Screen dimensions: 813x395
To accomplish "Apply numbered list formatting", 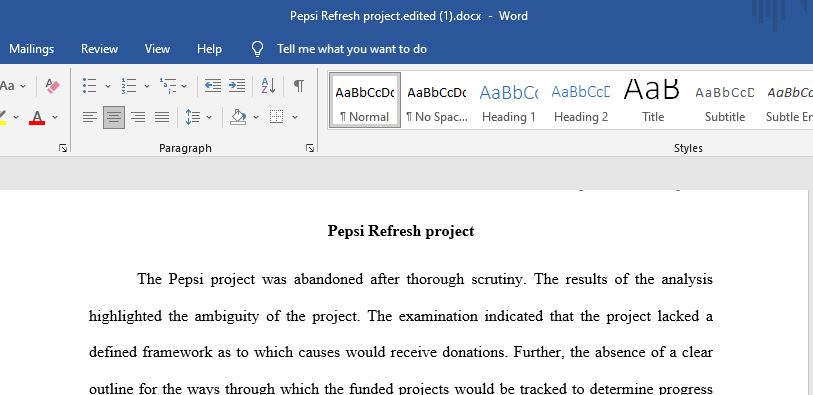I will pyautogui.click(x=129, y=86).
